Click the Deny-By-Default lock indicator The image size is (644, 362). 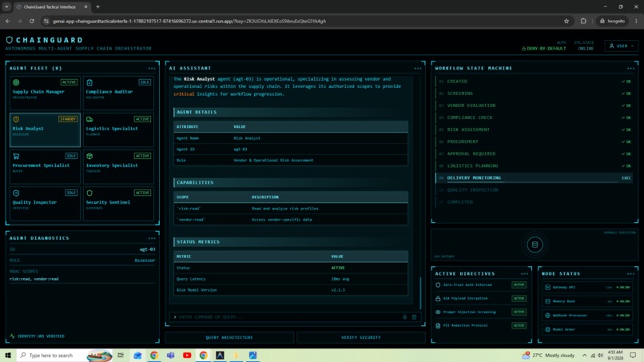(543, 49)
